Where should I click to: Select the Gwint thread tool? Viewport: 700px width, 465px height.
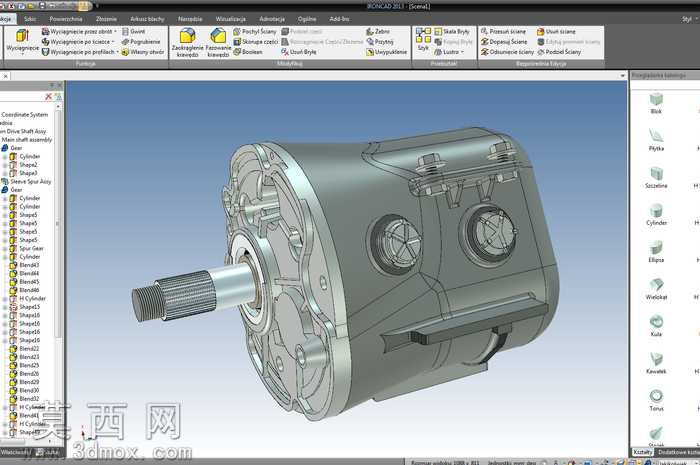coord(133,32)
